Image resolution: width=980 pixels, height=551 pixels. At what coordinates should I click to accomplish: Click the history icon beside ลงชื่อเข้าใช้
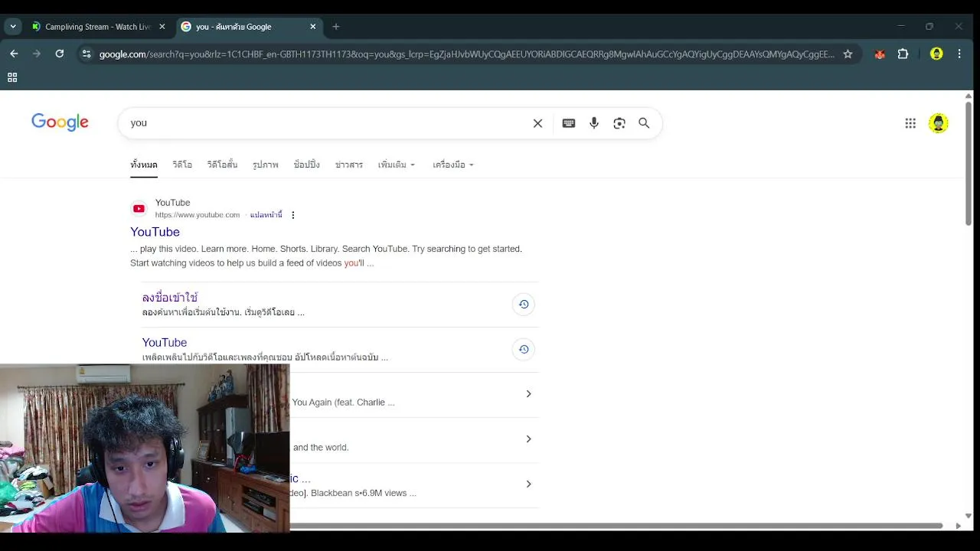(x=524, y=305)
